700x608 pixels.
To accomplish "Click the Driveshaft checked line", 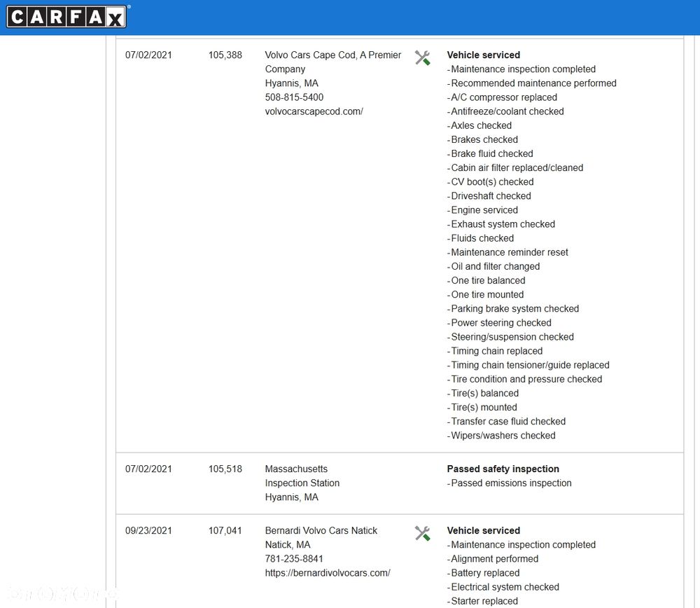I will click(x=489, y=196).
